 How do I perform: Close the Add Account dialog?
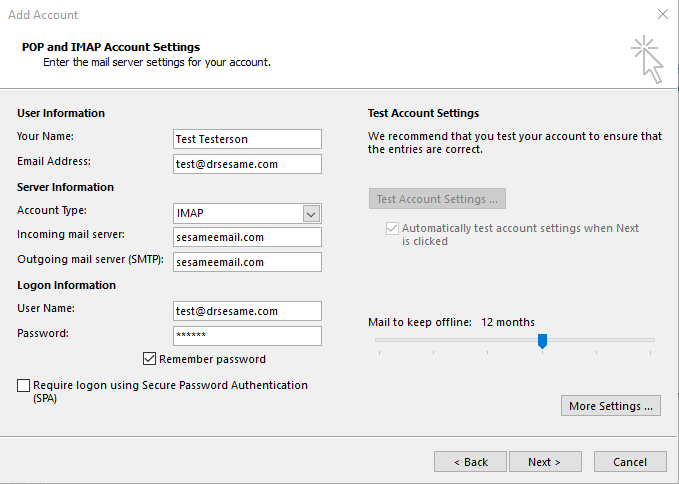(x=662, y=15)
